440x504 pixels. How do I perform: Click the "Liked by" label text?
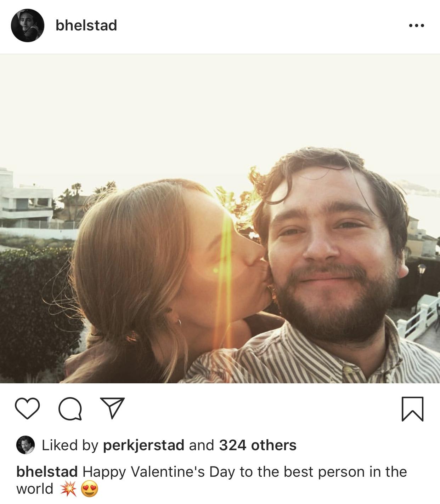[70, 445]
